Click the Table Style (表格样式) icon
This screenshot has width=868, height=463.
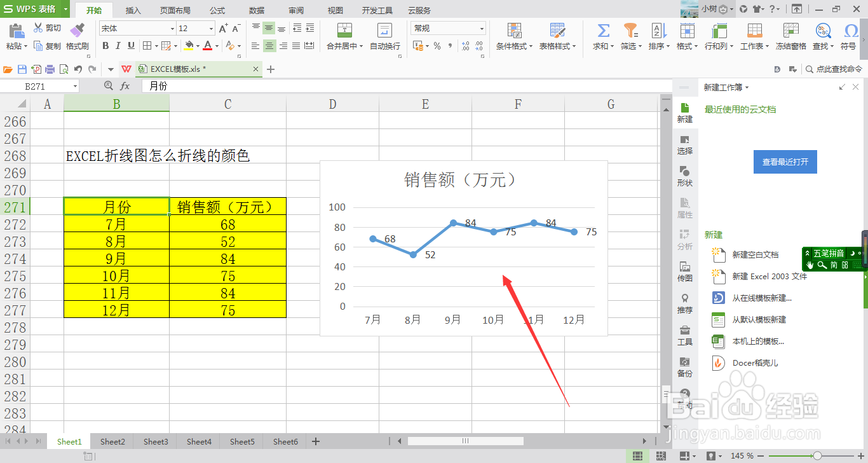(x=557, y=31)
